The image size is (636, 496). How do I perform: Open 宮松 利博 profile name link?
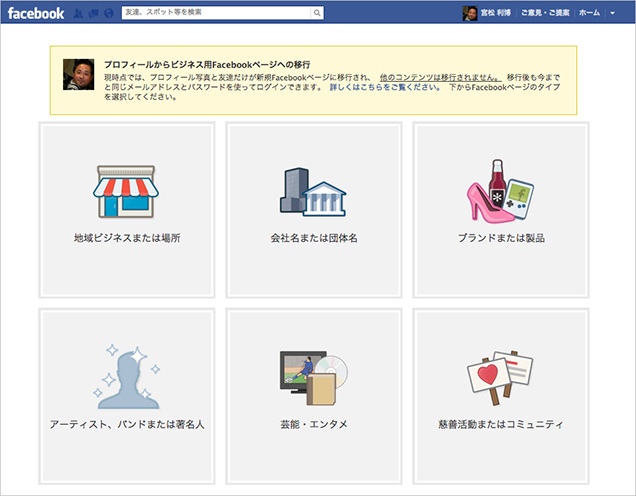pos(497,13)
